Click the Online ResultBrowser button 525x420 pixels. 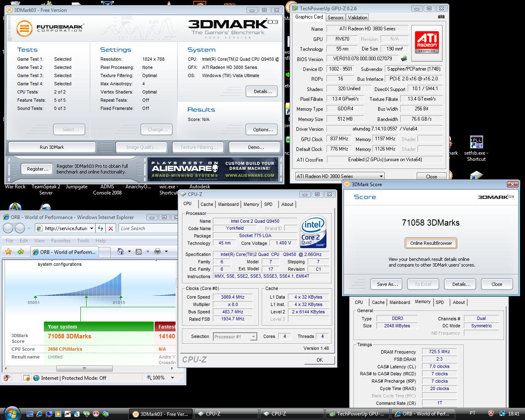[431, 243]
